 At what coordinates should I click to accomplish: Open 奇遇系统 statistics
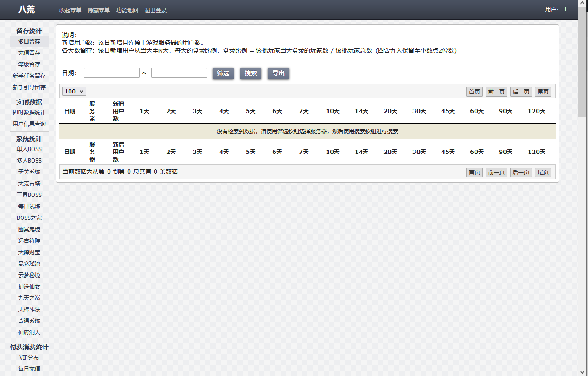coord(29,321)
